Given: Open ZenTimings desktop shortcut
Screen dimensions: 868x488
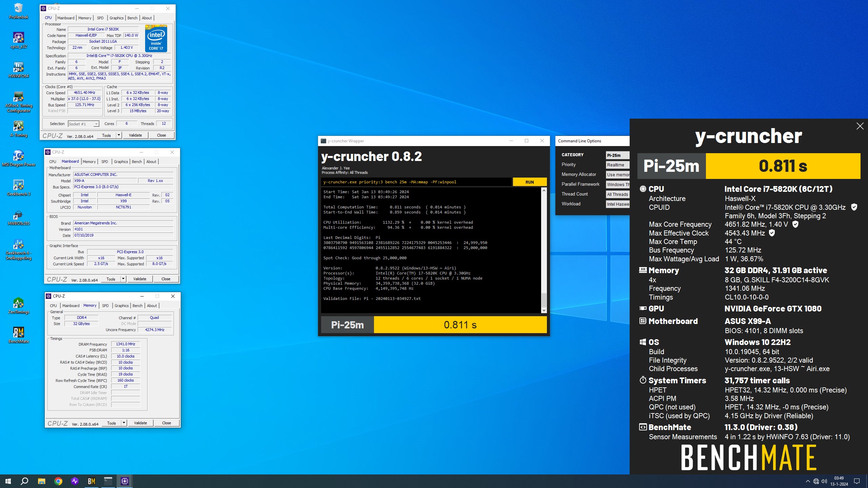Looking at the screenshot, I should [19, 306].
